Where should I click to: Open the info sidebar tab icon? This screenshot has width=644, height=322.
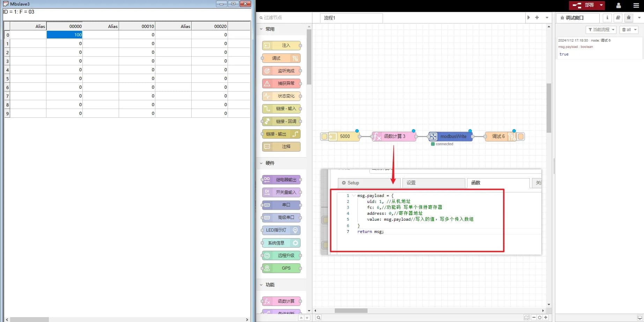click(607, 18)
